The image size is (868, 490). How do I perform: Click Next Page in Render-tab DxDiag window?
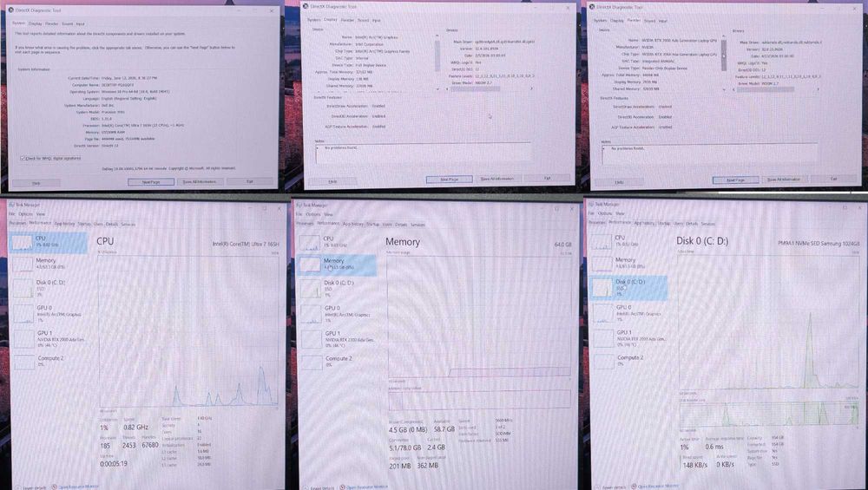735,180
